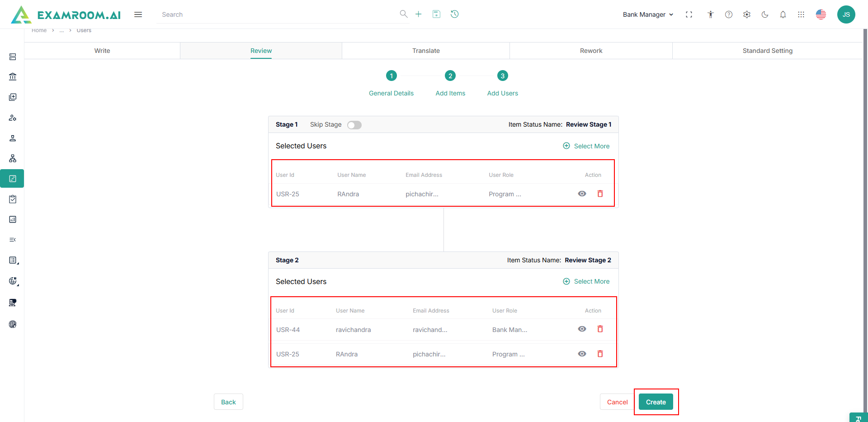Go to step 2 Add Items

(450, 76)
